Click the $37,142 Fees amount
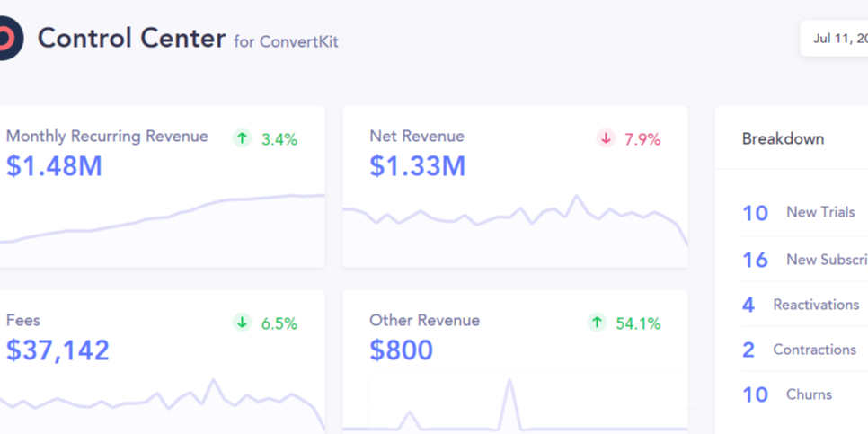Screen dimensions: 868x434 pyautogui.click(x=58, y=350)
